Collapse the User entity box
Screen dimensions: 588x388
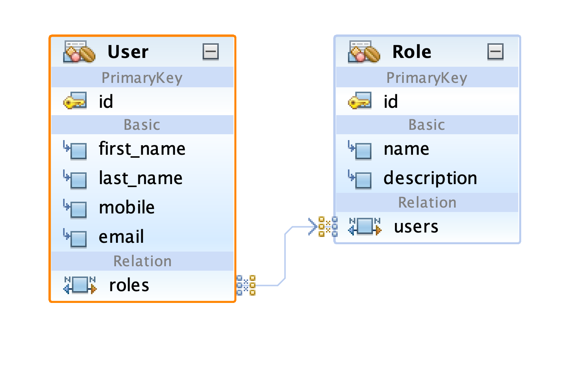coord(211,52)
